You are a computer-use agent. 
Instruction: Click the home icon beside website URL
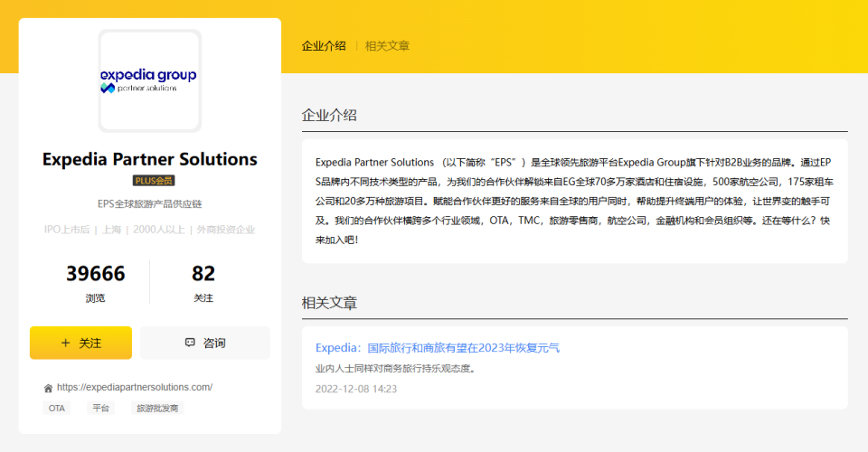click(x=48, y=389)
